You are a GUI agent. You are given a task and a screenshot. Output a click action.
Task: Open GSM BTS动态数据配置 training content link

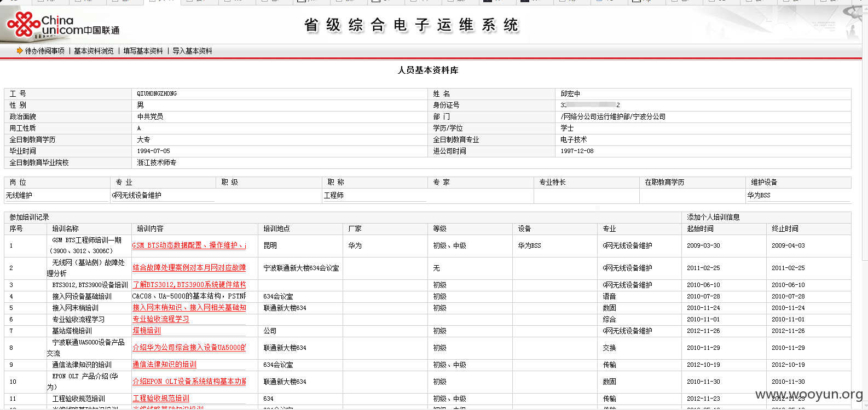click(189, 245)
